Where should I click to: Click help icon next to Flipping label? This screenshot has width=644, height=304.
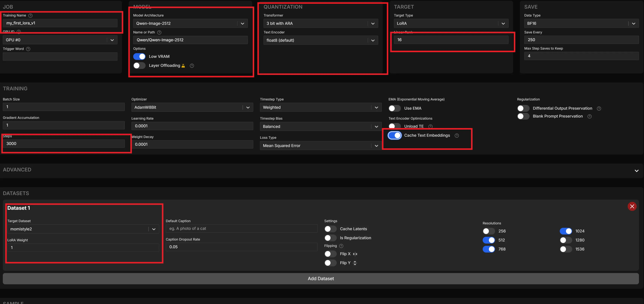tap(341, 246)
